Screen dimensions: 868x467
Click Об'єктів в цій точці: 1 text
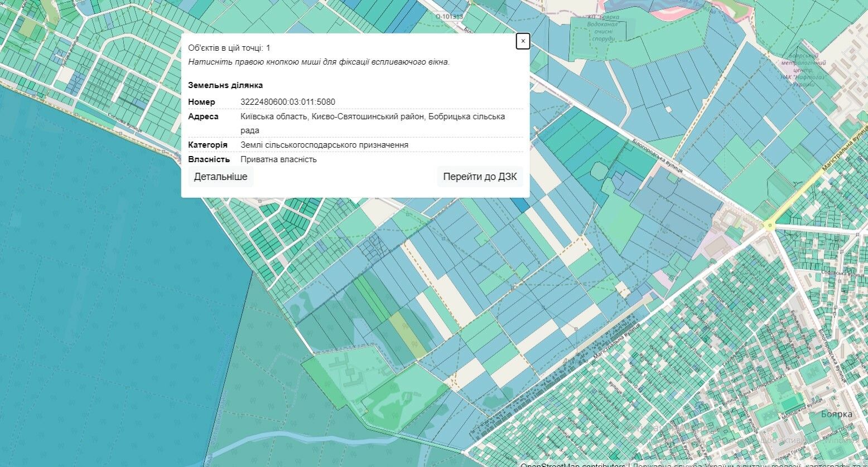(229, 48)
